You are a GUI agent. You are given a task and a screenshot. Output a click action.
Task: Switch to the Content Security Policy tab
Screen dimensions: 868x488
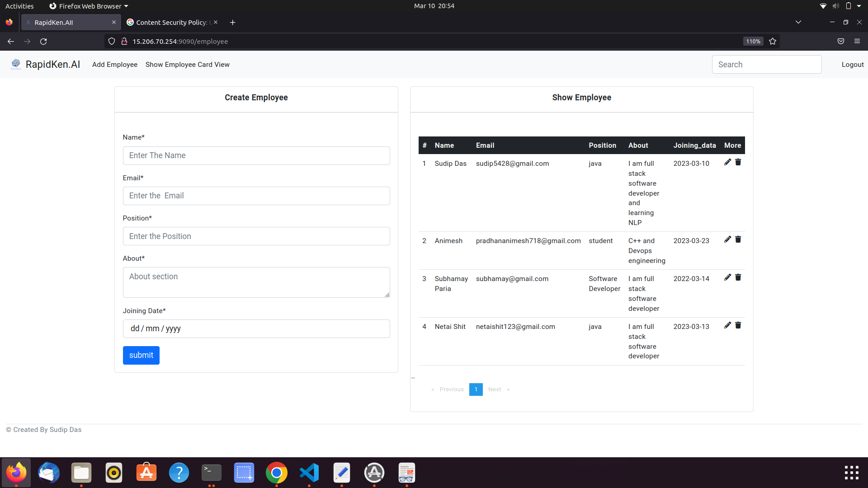point(167,22)
